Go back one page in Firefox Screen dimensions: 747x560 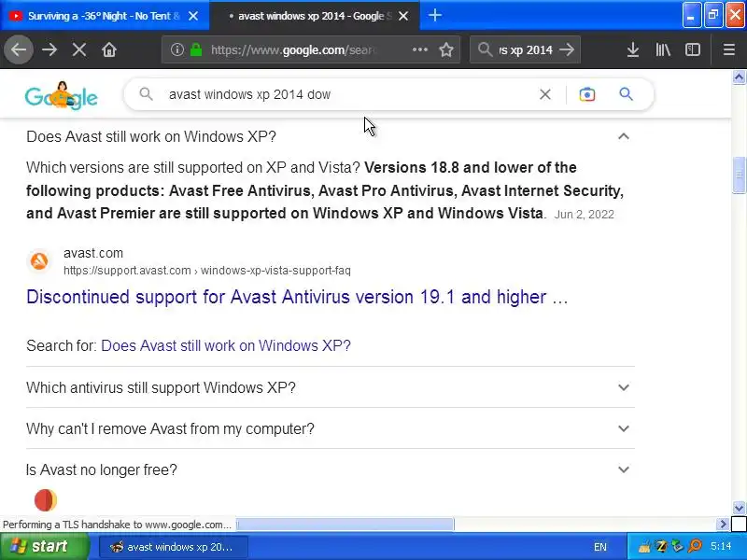[19, 49]
